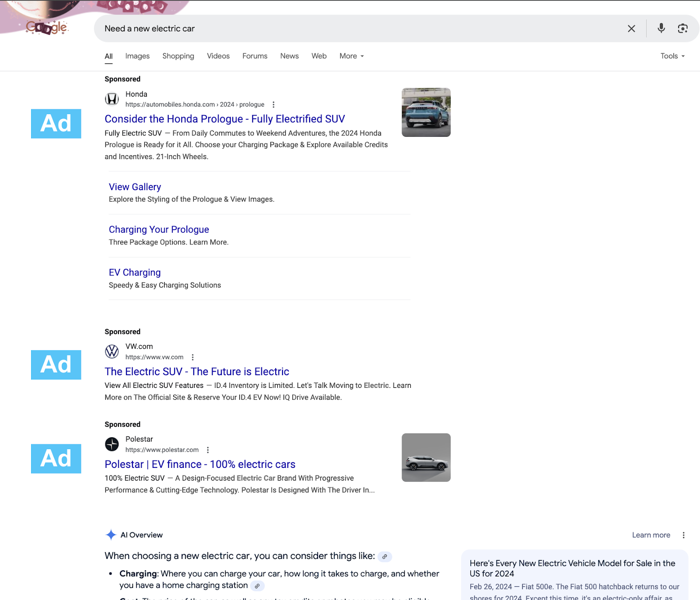Click the Honda URL automobiles.honda.com text
Viewport: 700px width, 600px height.
[195, 105]
